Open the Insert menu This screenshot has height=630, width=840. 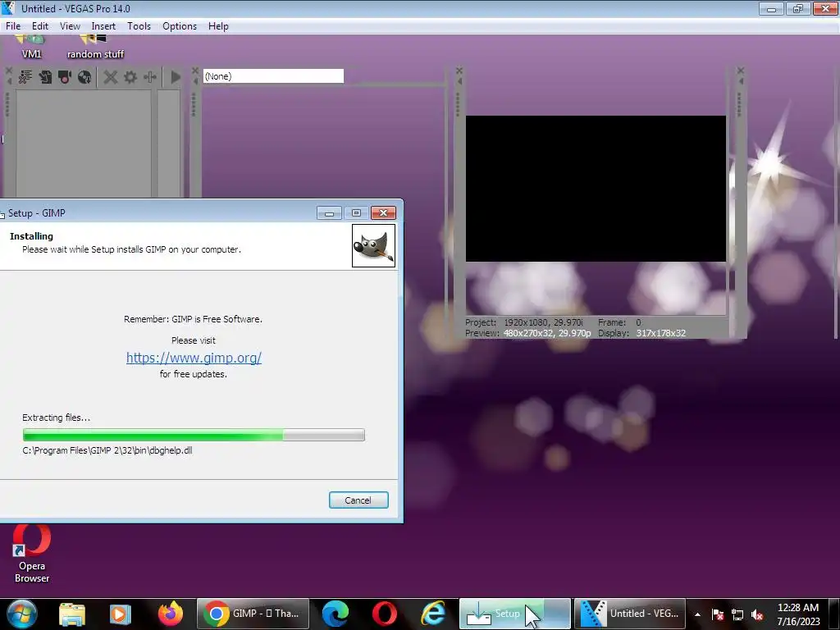103,25
